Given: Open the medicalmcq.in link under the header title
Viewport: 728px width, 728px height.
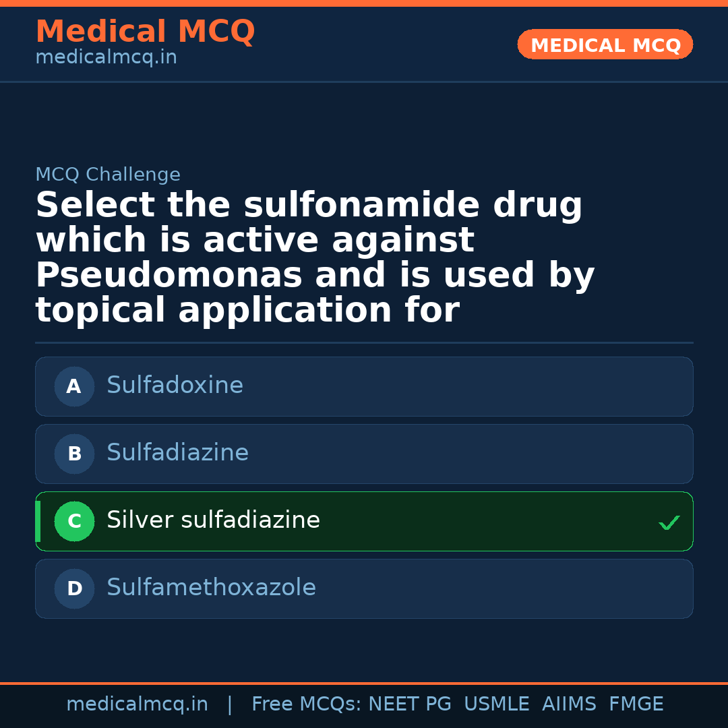Looking at the screenshot, I should (106, 58).
